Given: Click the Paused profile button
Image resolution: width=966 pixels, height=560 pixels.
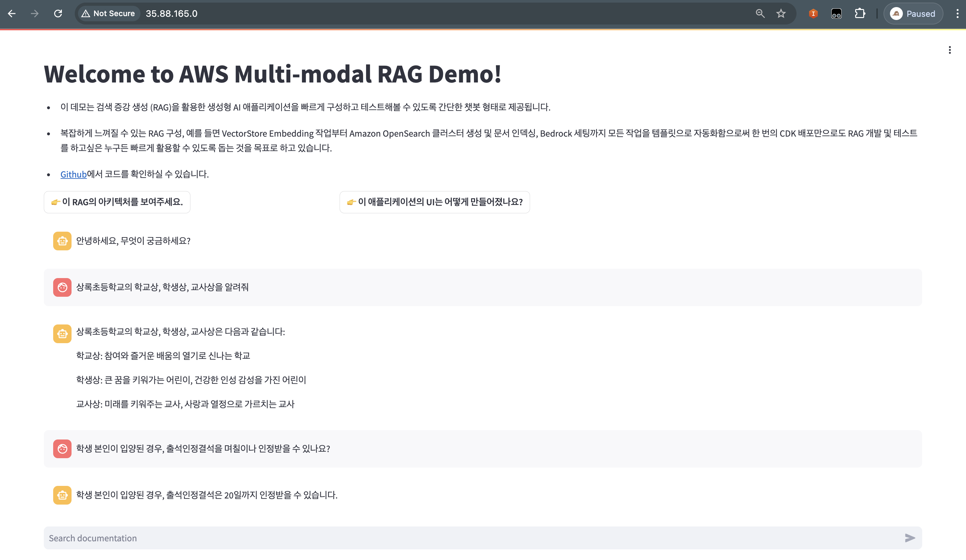Looking at the screenshot, I should 913,14.
